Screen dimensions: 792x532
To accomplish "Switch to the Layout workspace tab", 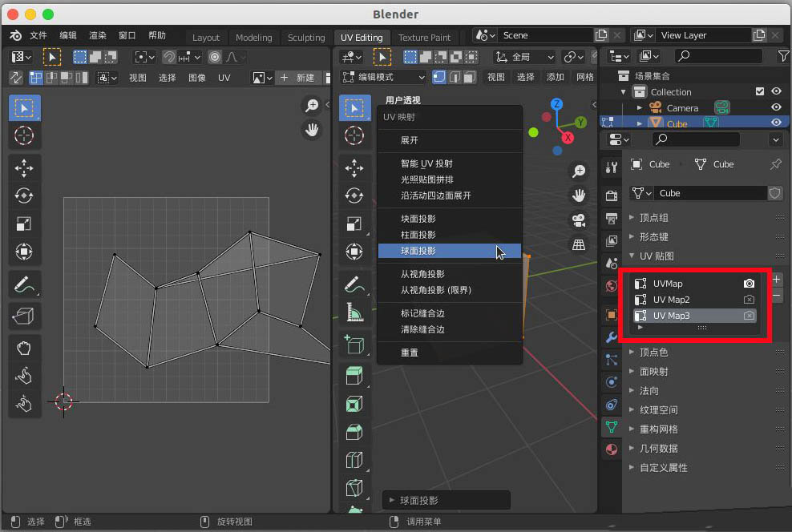I will (x=205, y=38).
